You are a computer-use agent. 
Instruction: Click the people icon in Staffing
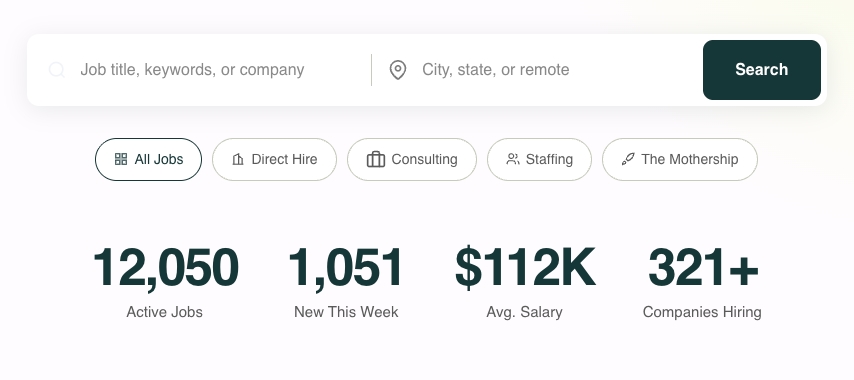coord(513,159)
